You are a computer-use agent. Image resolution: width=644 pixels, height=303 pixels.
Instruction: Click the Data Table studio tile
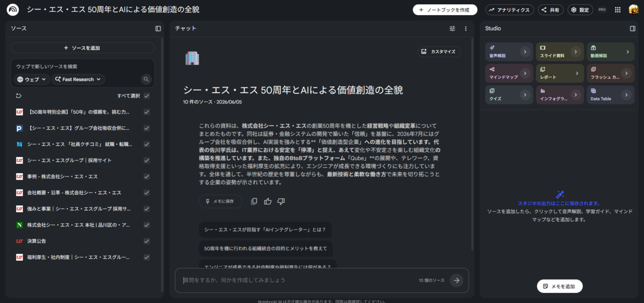611,95
